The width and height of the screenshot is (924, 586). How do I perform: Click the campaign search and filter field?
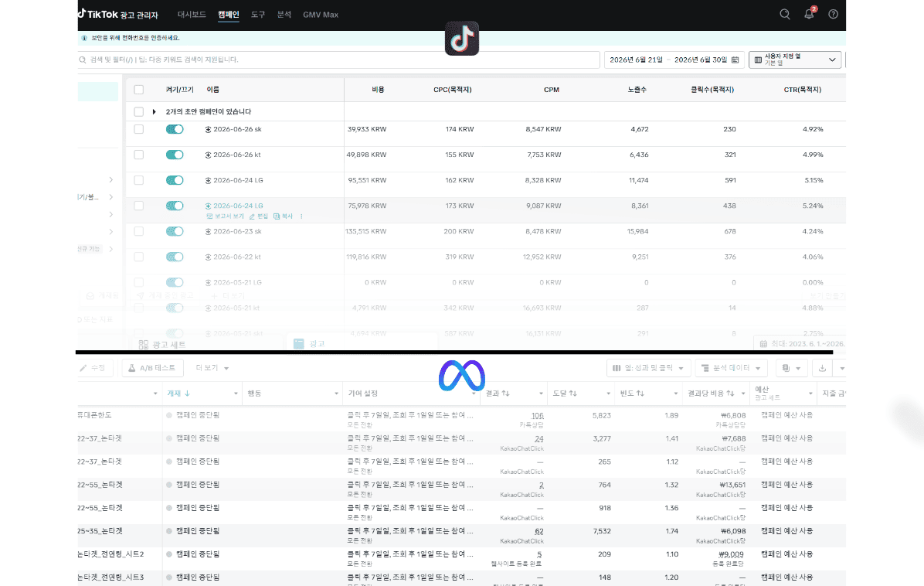339,60
